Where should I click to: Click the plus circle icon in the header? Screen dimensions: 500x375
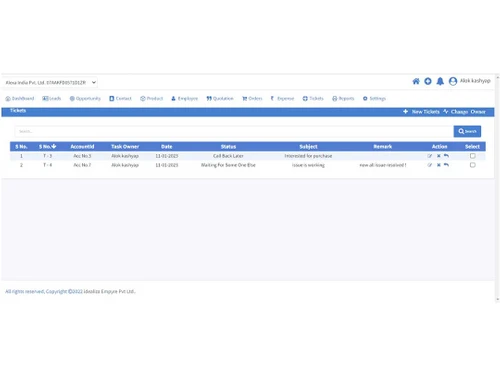pos(428,81)
